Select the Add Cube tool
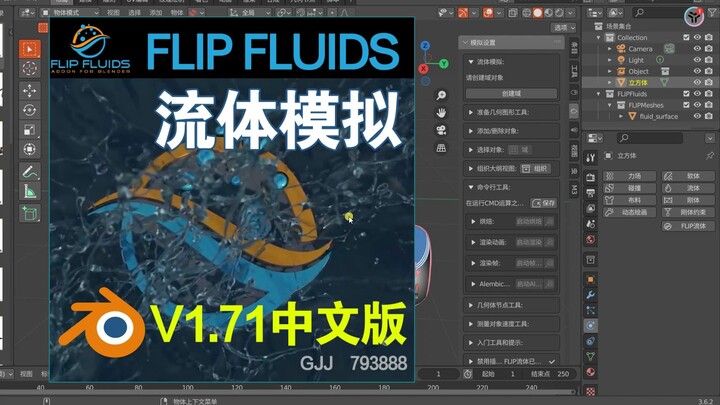720x405 pixels. (x=30, y=214)
